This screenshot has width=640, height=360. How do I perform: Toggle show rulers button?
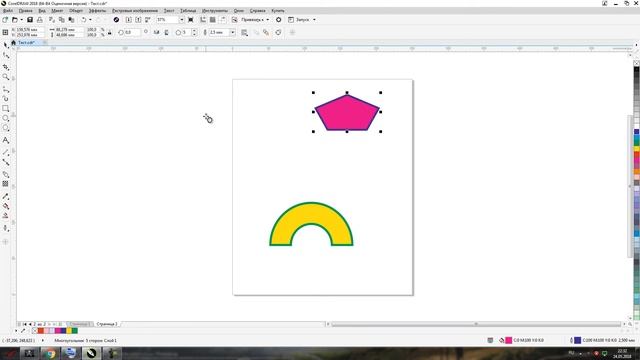[203, 20]
